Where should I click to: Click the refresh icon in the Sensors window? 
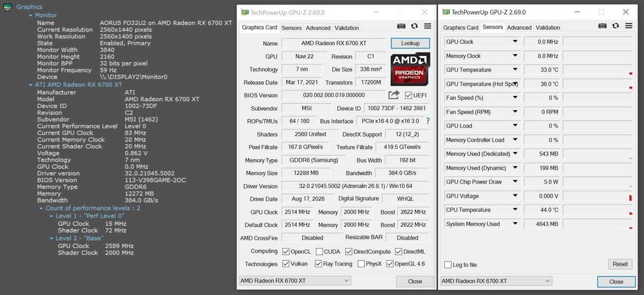(616, 26)
